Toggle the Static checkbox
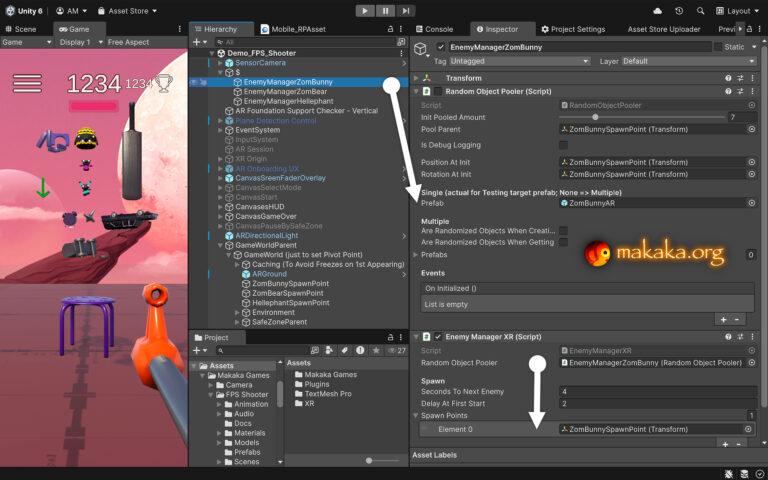Screen dimensions: 768x480 pyautogui.click(x=718, y=47)
